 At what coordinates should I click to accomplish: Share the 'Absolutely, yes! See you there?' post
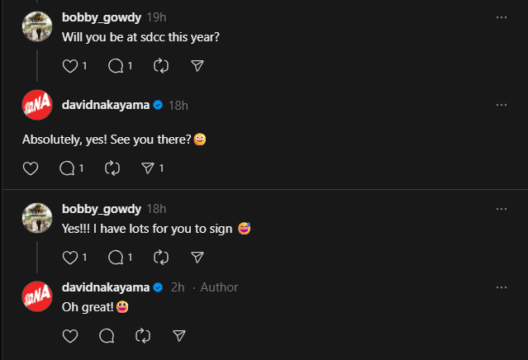(148, 168)
